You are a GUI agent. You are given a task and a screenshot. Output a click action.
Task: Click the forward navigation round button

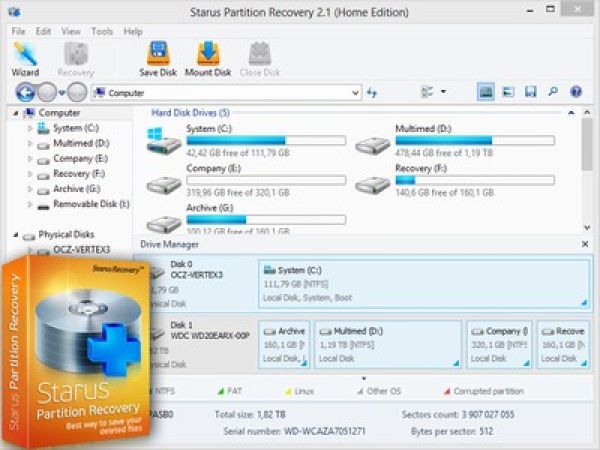(x=47, y=92)
